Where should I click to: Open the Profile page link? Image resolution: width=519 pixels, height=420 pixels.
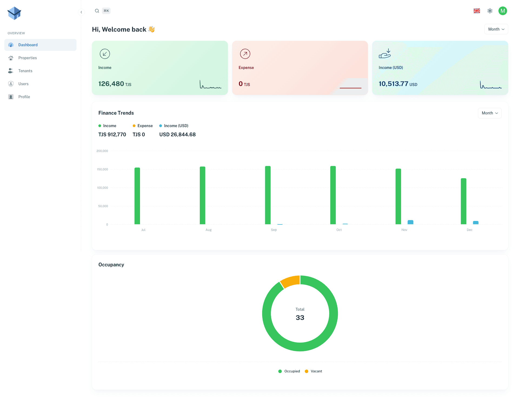pos(24,97)
